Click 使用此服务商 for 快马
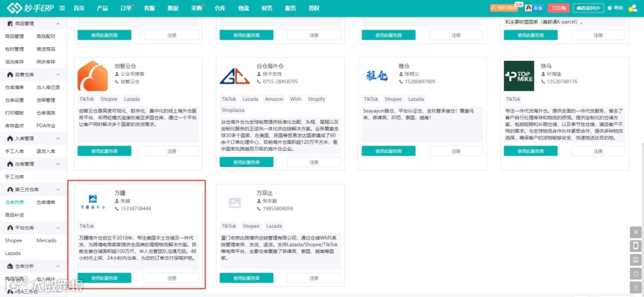644x297 pixels. click(531, 151)
